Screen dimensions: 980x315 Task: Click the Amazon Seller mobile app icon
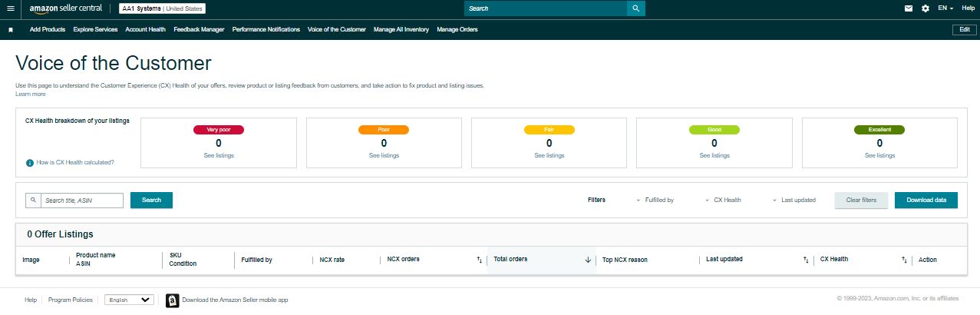(173, 300)
